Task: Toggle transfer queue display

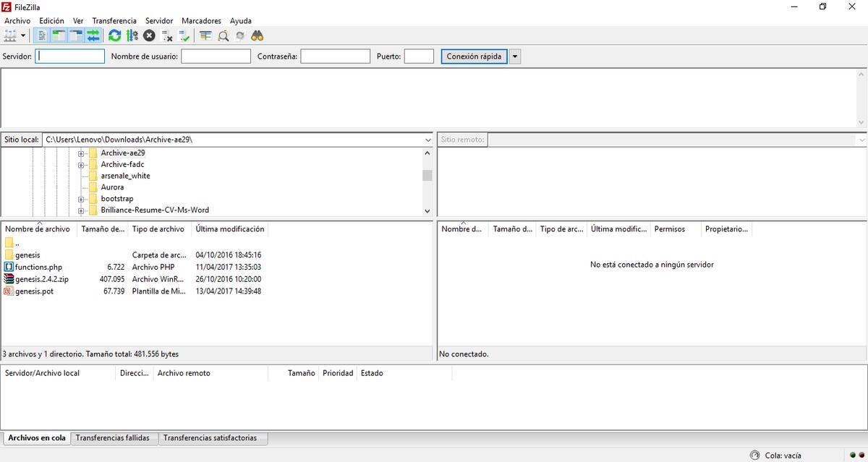Action: pyautogui.click(x=93, y=35)
